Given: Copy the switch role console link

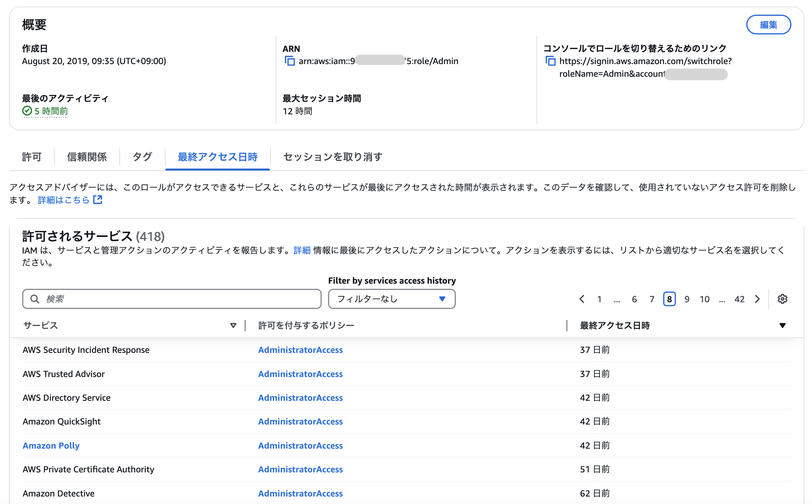Looking at the screenshot, I should pyautogui.click(x=550, y=61).
